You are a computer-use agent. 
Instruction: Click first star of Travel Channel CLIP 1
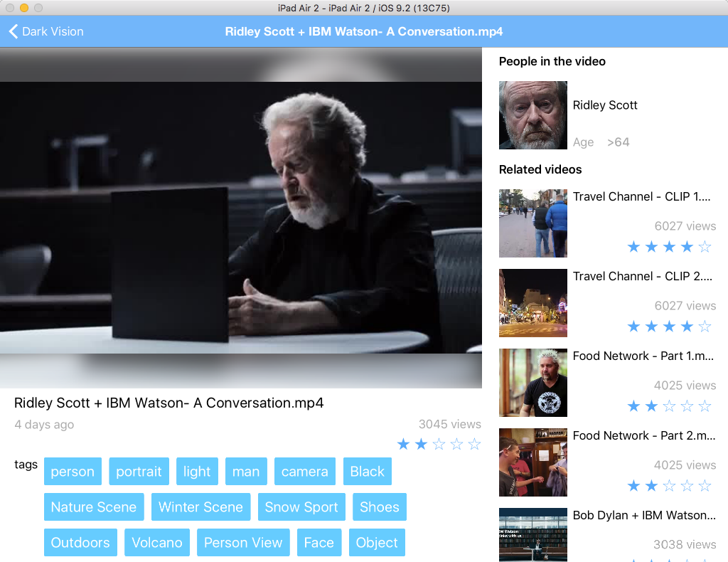633,247
